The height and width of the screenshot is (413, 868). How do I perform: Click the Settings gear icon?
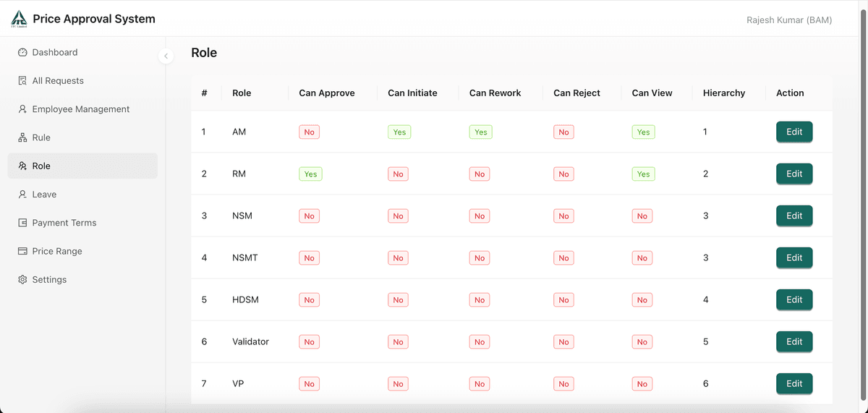coord(22,280)
